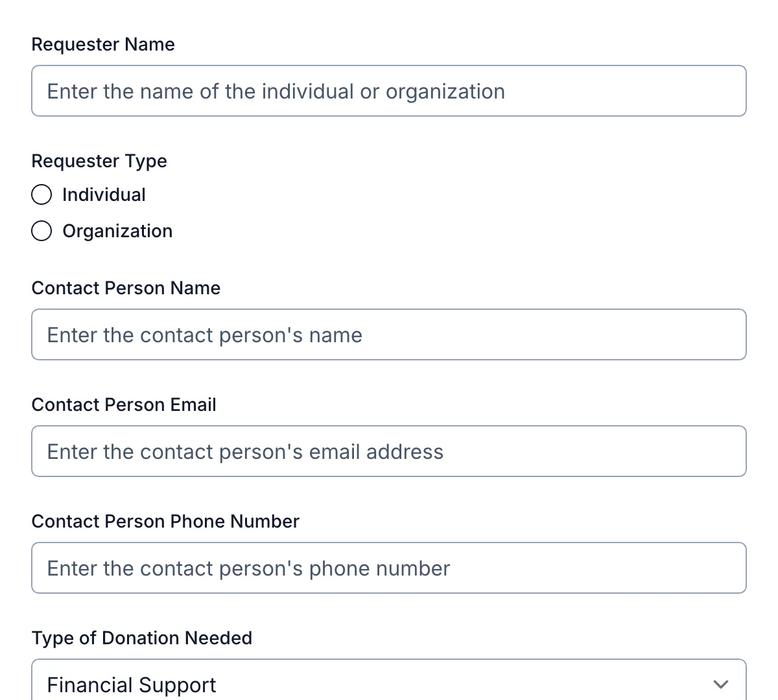Expand the donation type selector showing Financial Support
The width and height of the screenshot is (778, 700).
point(389,684)
